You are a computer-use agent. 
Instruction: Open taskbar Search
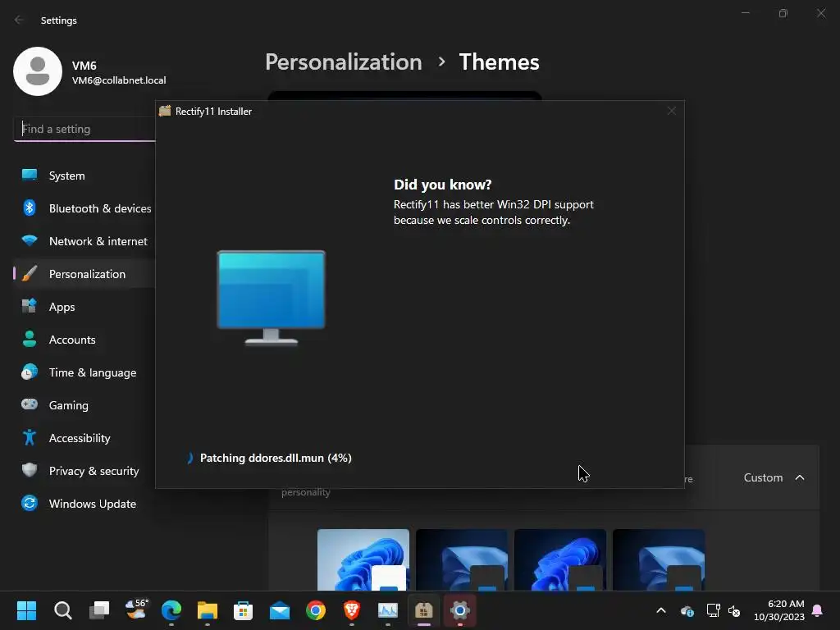(x=62, y=610)
